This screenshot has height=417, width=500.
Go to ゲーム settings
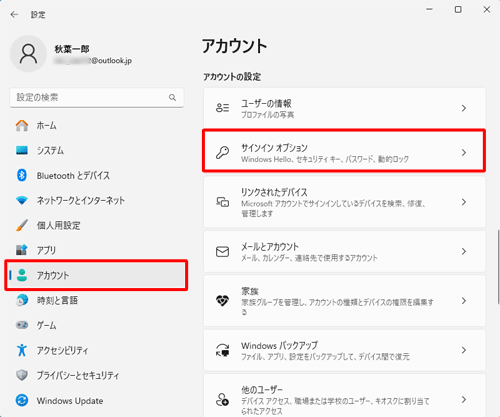click(x=97, y=325)
